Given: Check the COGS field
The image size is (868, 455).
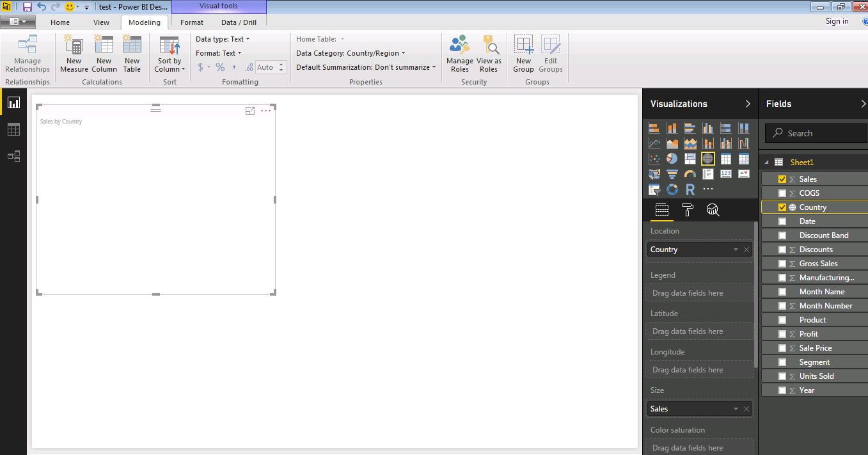Looking at the screenshot, I should click(x=782, y=193).
